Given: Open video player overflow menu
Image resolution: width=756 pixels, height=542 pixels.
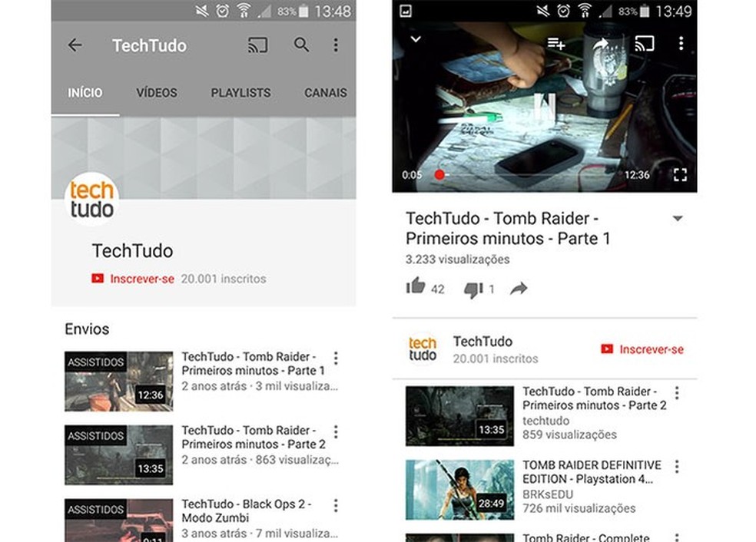Looking at the screenshot, I should click(681, 43).
